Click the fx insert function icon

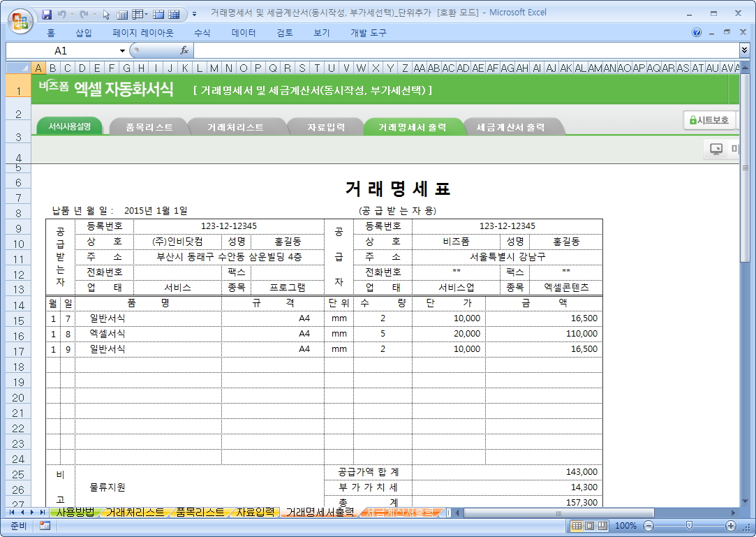click(x=184, y=50)
